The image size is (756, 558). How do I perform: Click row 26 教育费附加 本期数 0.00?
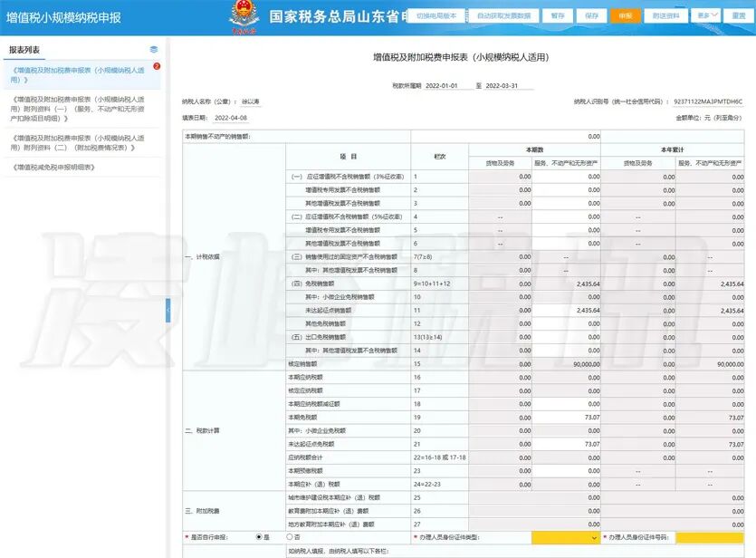[535, 511]
